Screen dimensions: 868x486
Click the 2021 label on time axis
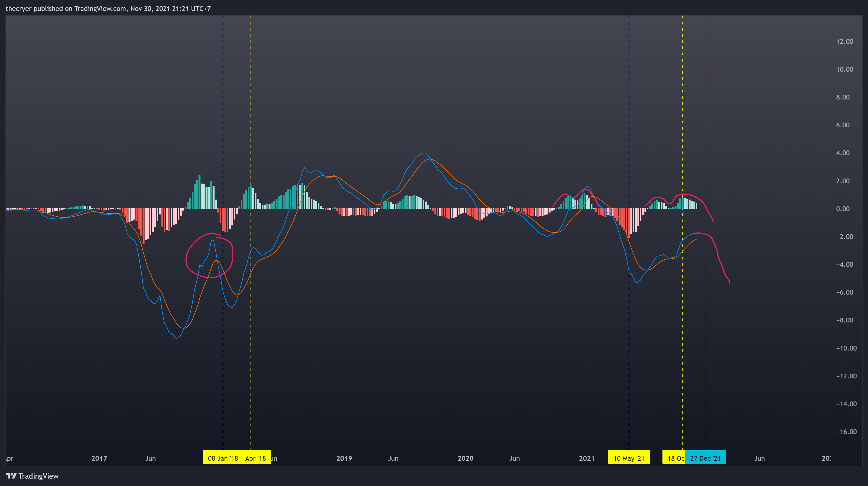pyautogui.click(x=587, y=458)
